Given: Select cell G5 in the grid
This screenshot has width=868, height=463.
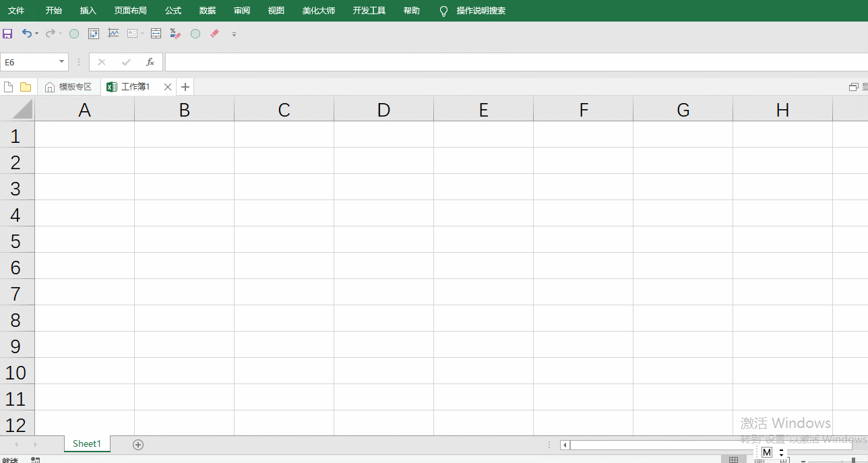Looking at the screenshot, I should click(x=683, y=240).
